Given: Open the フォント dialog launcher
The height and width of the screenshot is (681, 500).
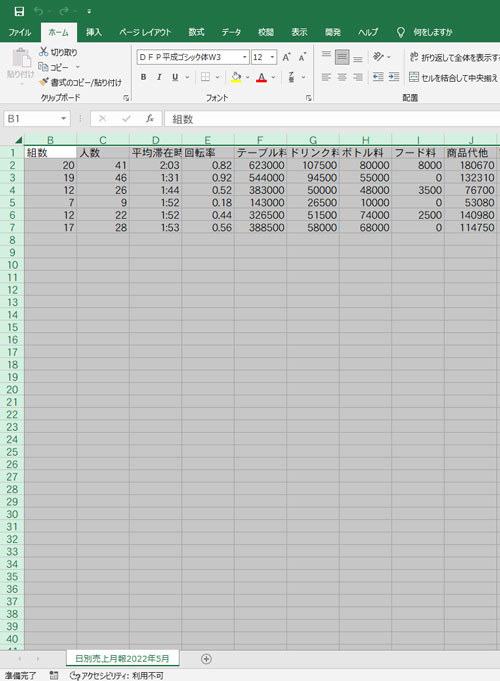Looking at the screenshot, I should coord(308,99).
